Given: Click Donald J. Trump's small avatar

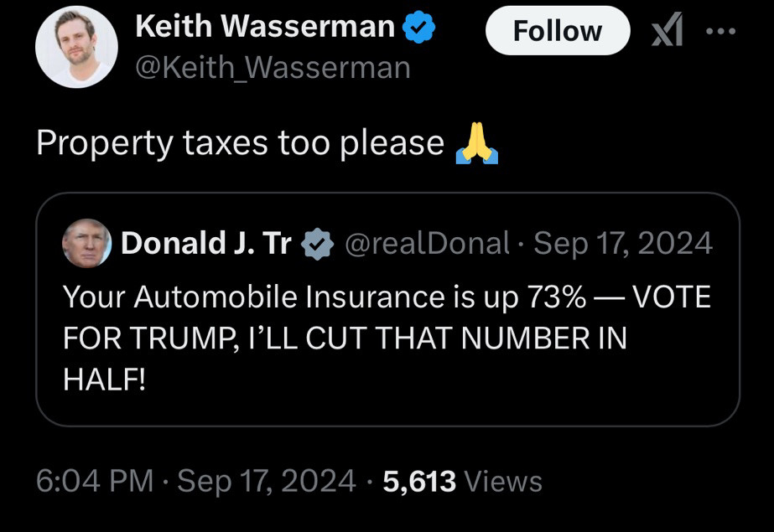Looking at the screenshot, I should click(86, 244).
